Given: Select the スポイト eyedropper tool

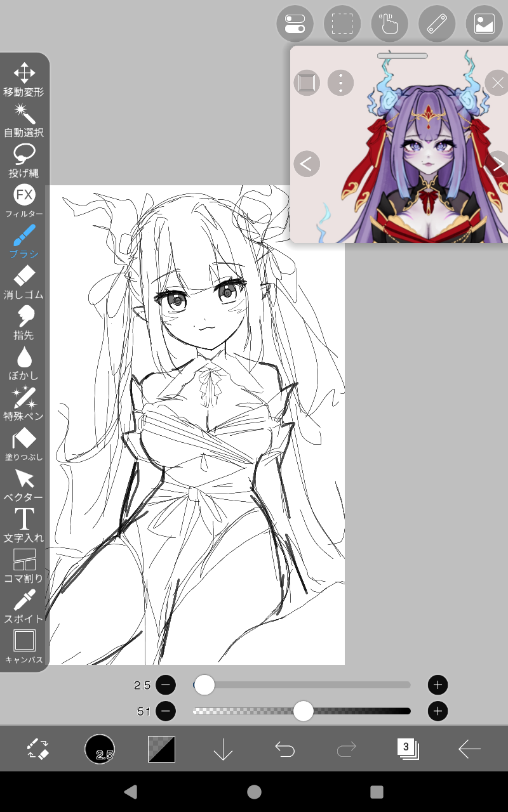Looking at the screenshot, I should (x=24, y=607).
